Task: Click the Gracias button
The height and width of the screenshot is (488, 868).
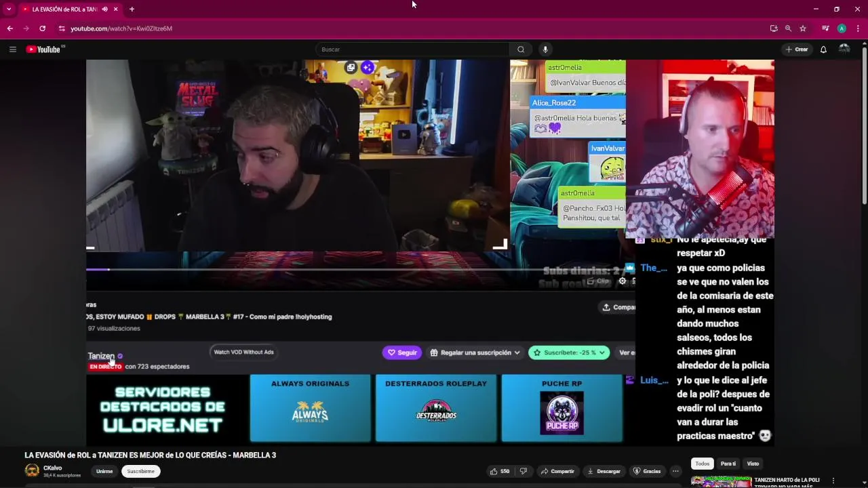Action: pyautogui.click(x=647, y=471)
